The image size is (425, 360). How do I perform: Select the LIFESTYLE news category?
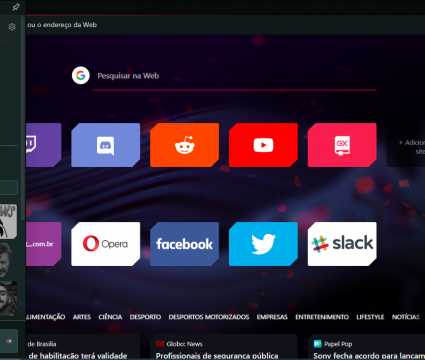click(x=370, y=317)
